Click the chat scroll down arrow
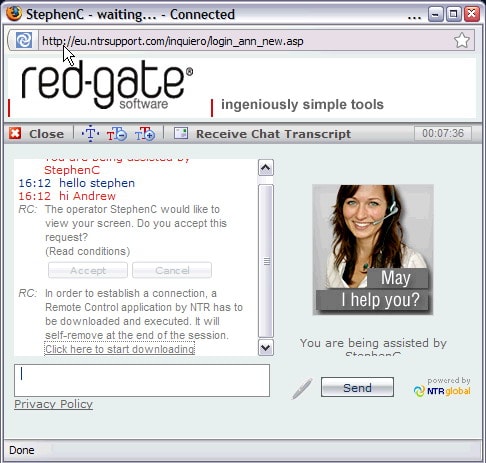The width and height of the screenshot is (486, 463). [x=266, y=348]
